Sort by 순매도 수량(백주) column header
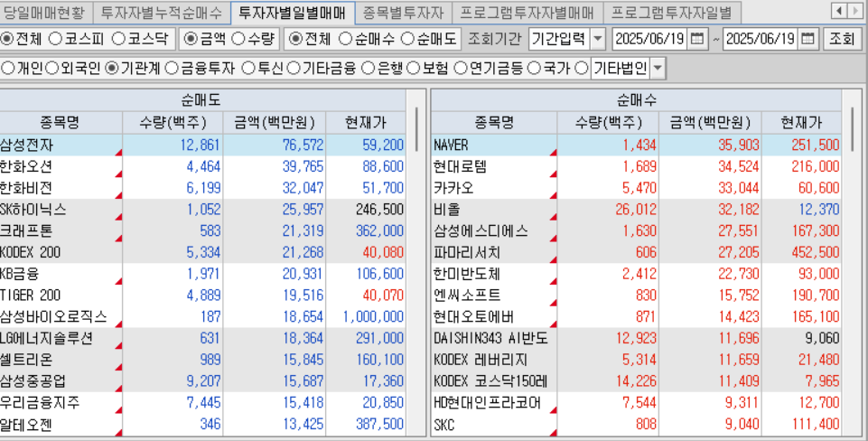This screenshot has width=868, height=441. (x=173, y=122)
